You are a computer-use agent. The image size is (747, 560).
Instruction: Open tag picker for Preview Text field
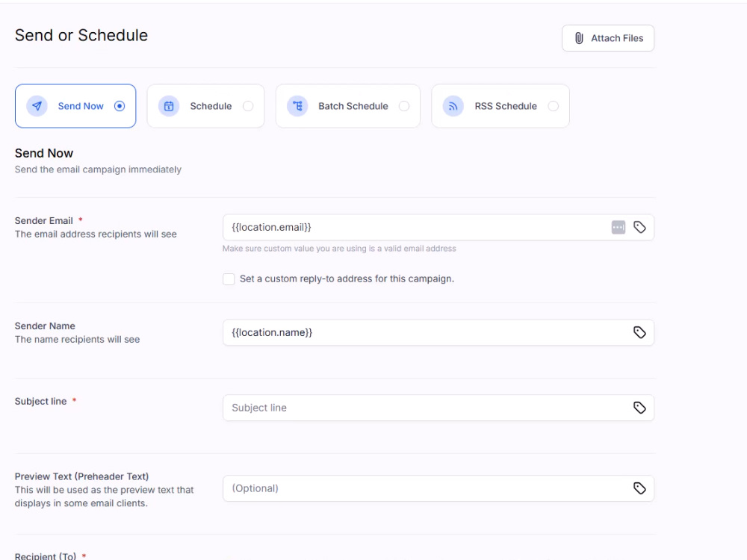coord(639,488)
